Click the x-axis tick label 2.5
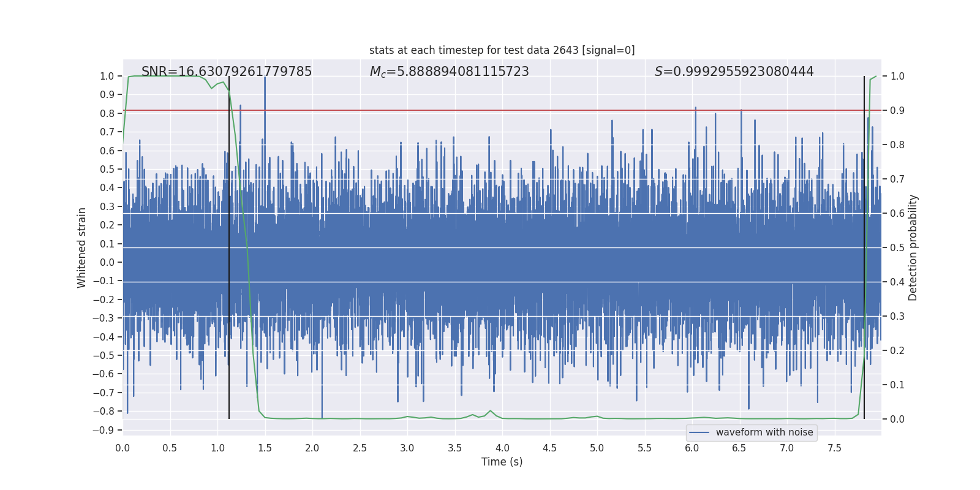The width and height of the screenshot is (980, 490). click(x=360, y=448)
